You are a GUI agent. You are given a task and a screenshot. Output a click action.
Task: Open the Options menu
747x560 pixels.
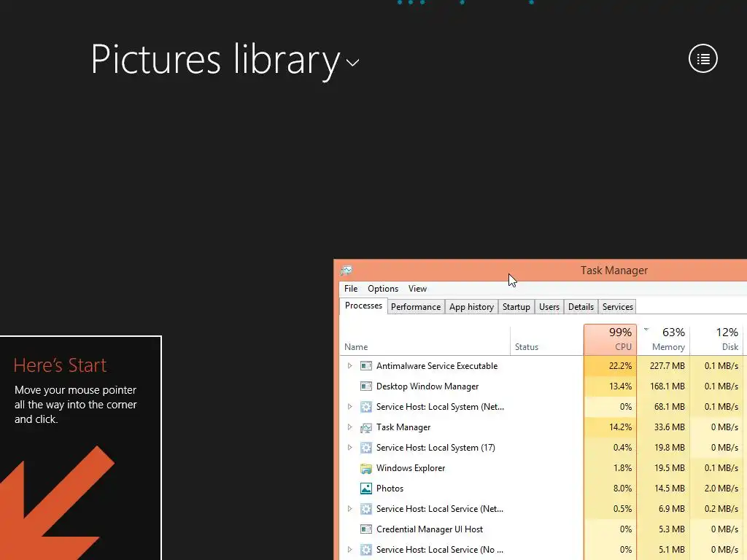pos(383,289)
